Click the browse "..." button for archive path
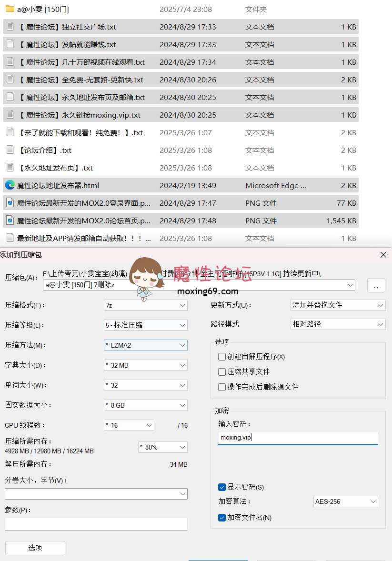Image resolution: width=392 pixels, height=561 pixels. click(x=376, y=286)
